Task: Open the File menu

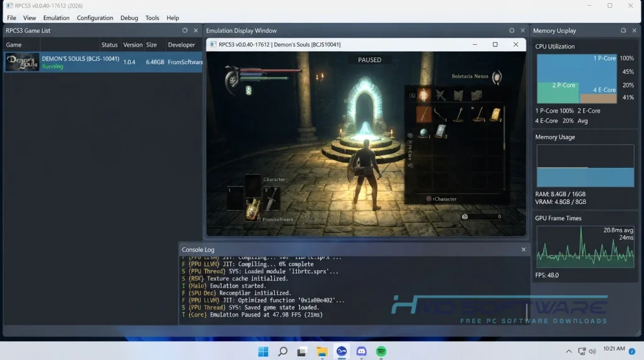Action: tap(11, 18)
